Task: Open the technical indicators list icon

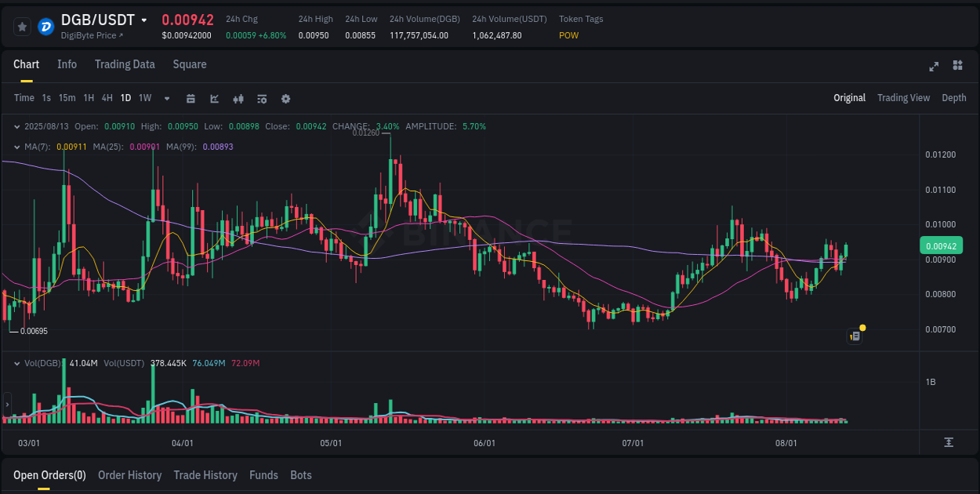Action: tap(261, 99)
